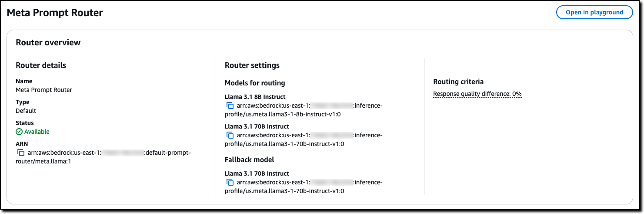Screen dimensions: 644x214
Task: Click the Meta Prompt Router page title
Action: pos(55,13)
